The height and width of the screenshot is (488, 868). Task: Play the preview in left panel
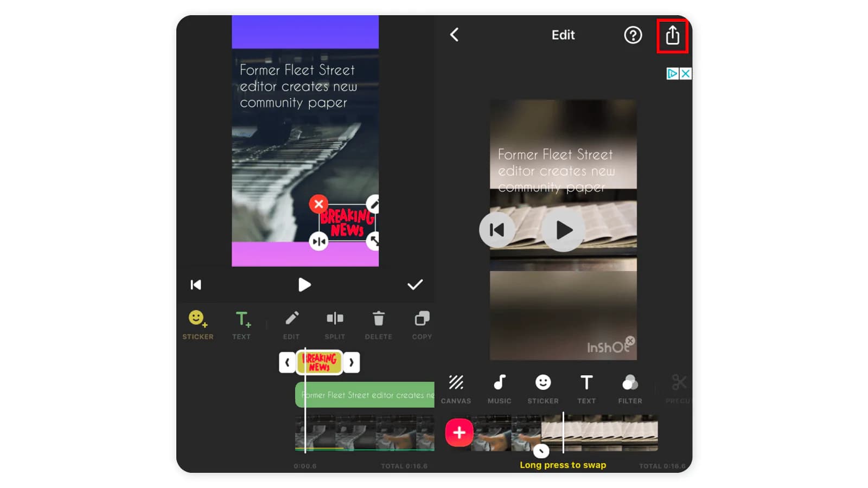[304, 285]
